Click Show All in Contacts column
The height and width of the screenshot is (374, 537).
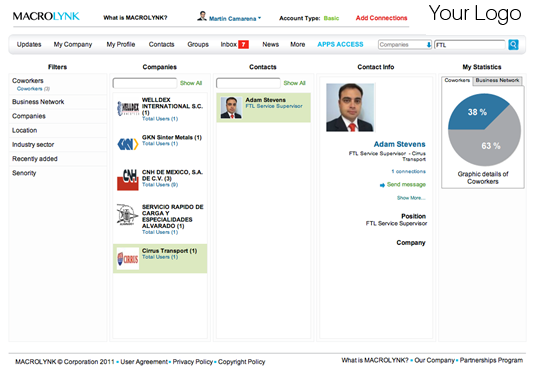295,83
